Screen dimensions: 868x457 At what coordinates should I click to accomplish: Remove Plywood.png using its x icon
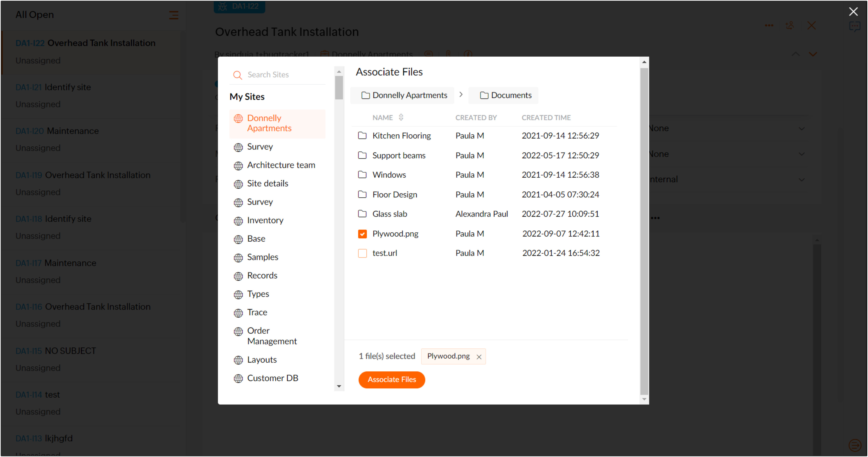click(x=479, y=356)
